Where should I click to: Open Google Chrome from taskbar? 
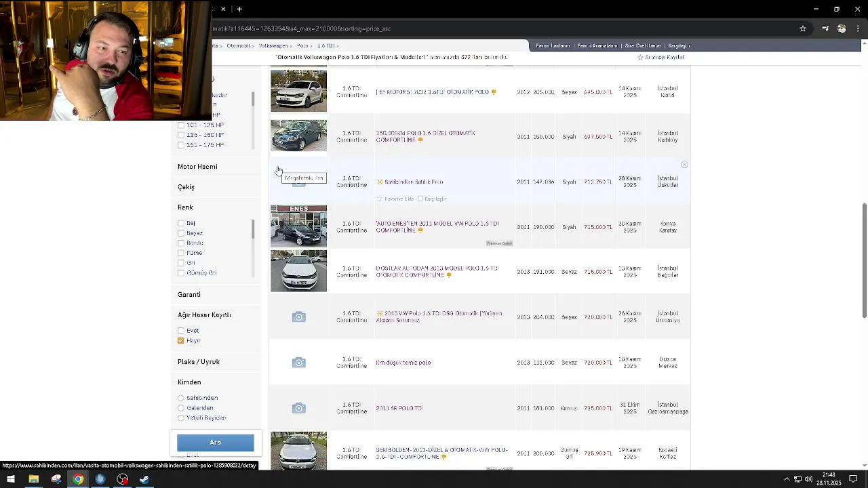click(x=78, y=479)
